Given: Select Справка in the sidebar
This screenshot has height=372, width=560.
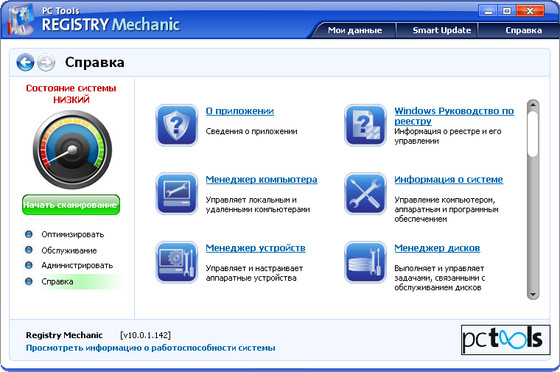Looking at the screenshot, I should point(57,282).
